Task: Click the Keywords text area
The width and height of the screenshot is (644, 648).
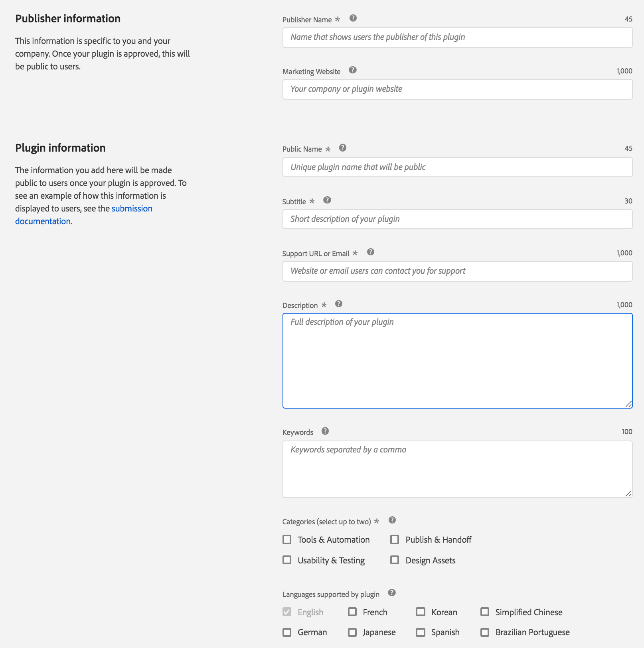Action: [x=457, y=469]
